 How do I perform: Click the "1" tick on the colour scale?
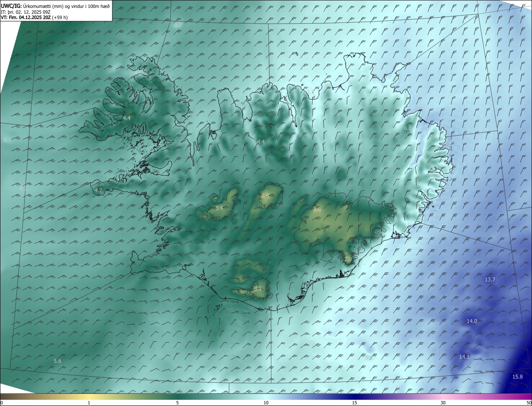point(89,403)
